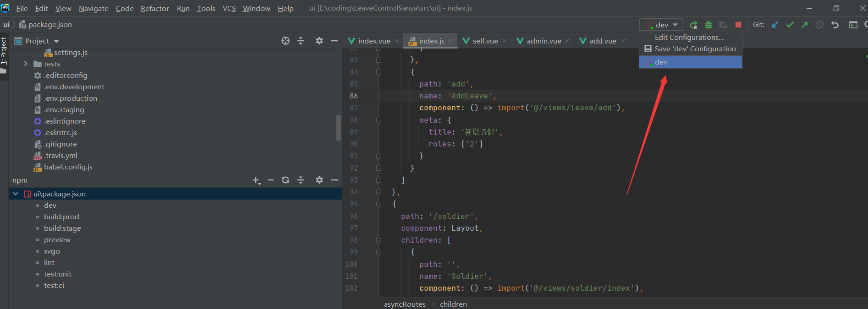Stop the running dev process

pyautogui.click(x=738, y=25)
